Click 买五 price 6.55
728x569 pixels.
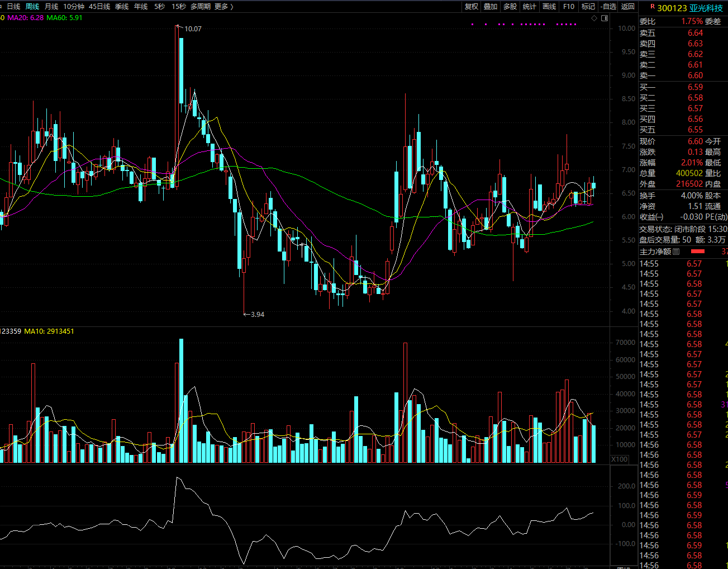pyautogui.click(x=695, y=130)
